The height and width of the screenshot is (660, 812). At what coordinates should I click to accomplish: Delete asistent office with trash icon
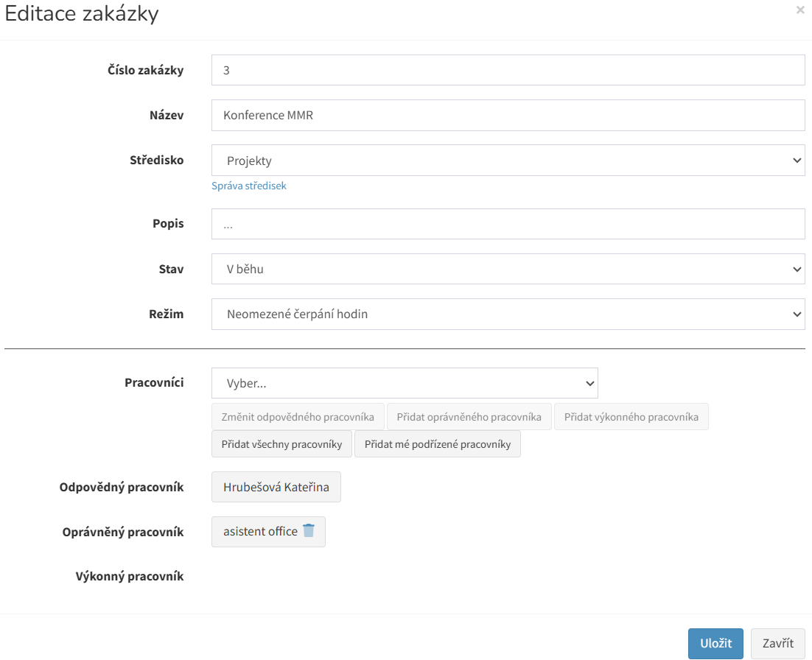pyautogui.click(x=309, y=531)
